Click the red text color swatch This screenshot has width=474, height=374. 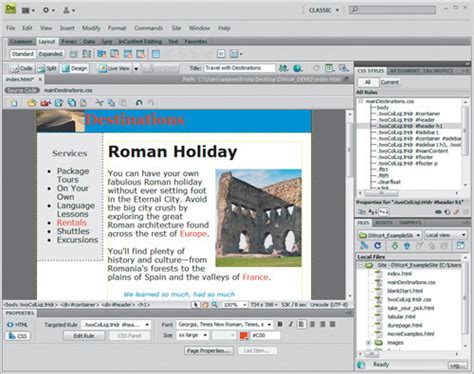pyautogui.click(x=244, y=335)
